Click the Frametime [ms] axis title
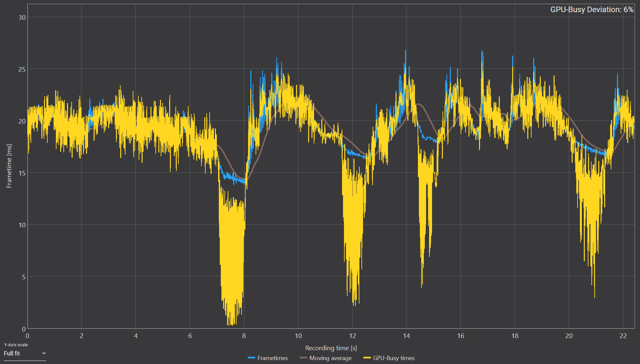Screen dimensions: 640x364 pyautogui.click(x=9, y=166)
